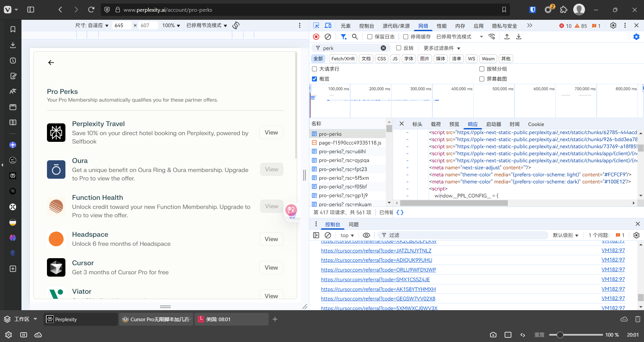The height and width of the screenshot is (342, 644).
Task: Toggle the device toolbar icon
Action: point(328,25)
